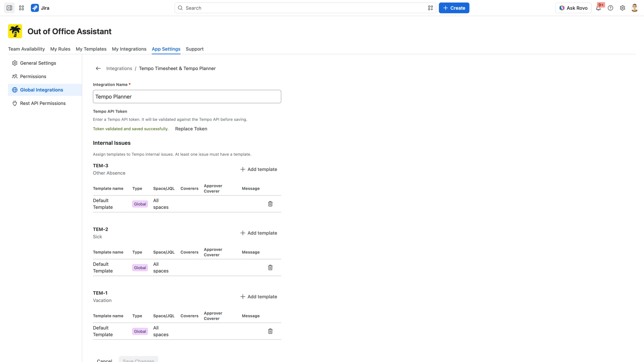644x362 pixels.
Task: Add template for TEM-2 Sick
Action: point(259,233)
